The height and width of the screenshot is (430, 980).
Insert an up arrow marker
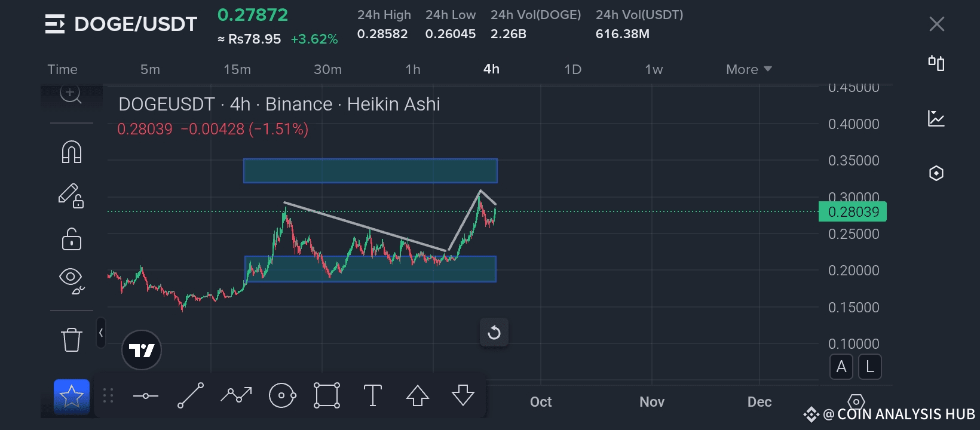(418, 395)
